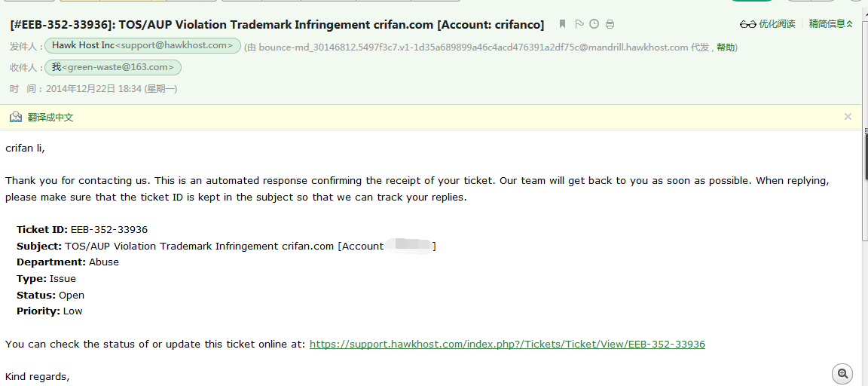Click the bounce-md mandrill sender address
This screenshot has width=868, height=386.
[x=473, y=47]
